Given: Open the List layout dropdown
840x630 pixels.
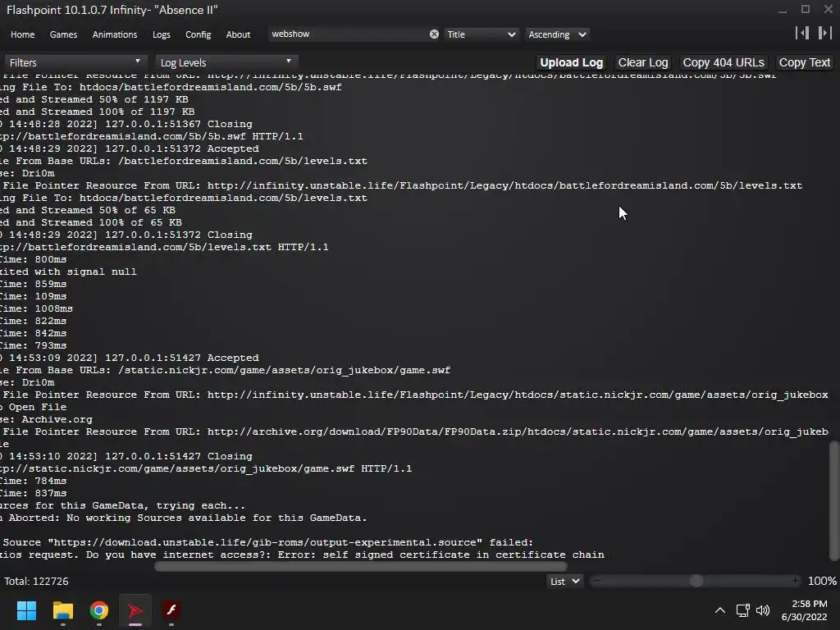Looking at the screenshot, I should click(564, 582).
